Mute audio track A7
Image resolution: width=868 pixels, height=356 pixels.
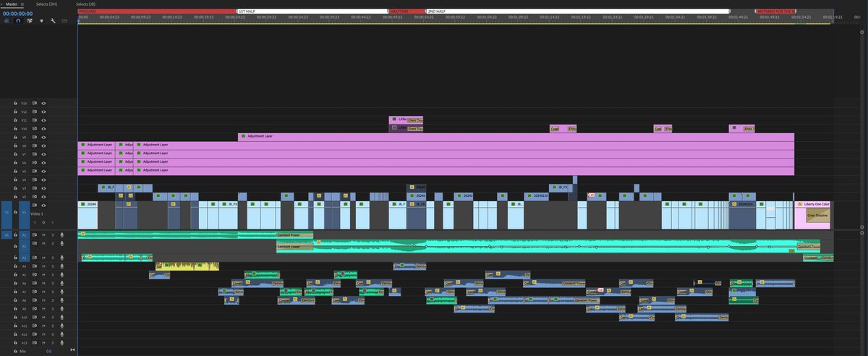point(43,292)
